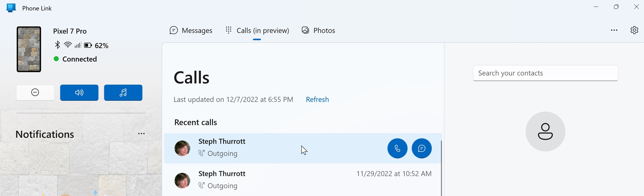This screenshot has height=196, width=644.
Task: Open the Settings gear
Action: pos(634,30)
